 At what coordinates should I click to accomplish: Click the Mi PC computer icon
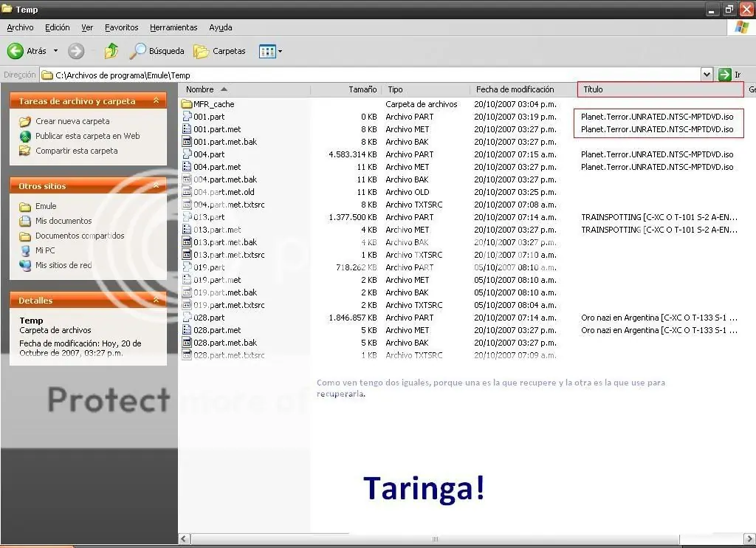[25, 251]
